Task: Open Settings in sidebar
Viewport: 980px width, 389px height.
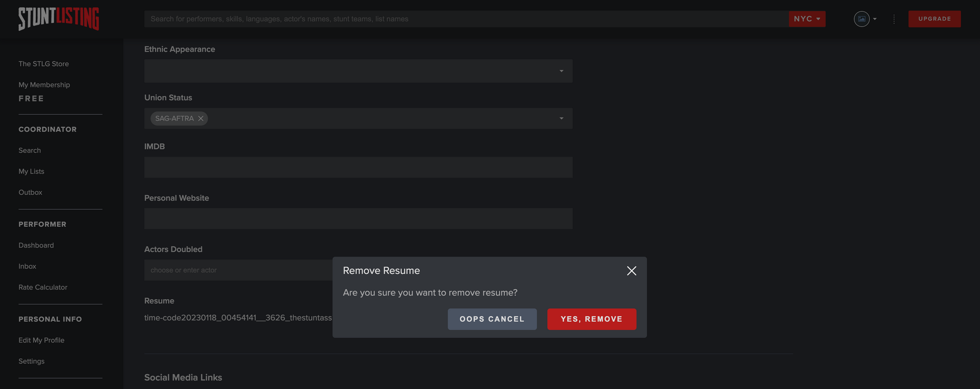Action: tap(31, 361)
